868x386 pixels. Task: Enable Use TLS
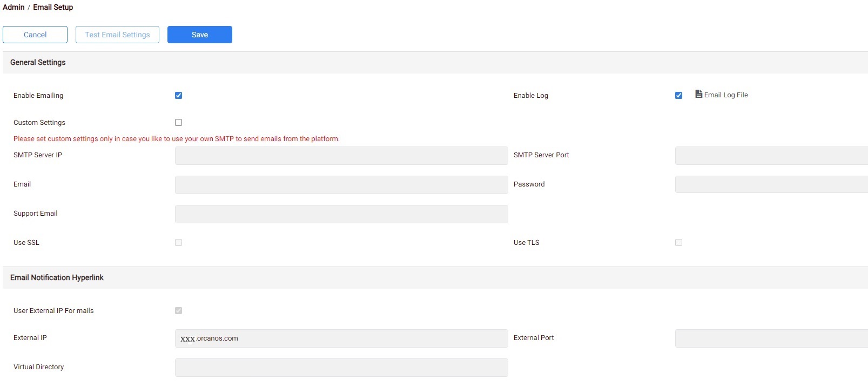click(678, 242)
